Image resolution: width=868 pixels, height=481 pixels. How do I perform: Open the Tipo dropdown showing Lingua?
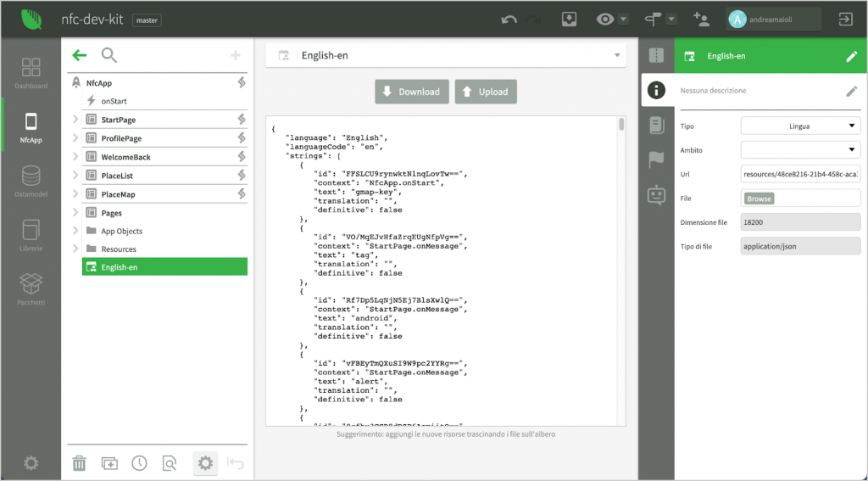(x=800, y=126)
